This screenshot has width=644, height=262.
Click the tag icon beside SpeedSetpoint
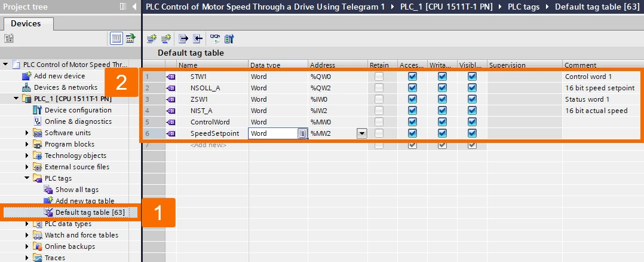click(170, 133)
